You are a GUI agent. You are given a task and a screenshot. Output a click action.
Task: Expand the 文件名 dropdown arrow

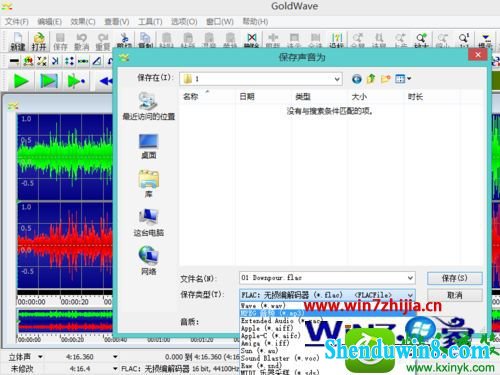pyautogui.click(x=410, y=278)
